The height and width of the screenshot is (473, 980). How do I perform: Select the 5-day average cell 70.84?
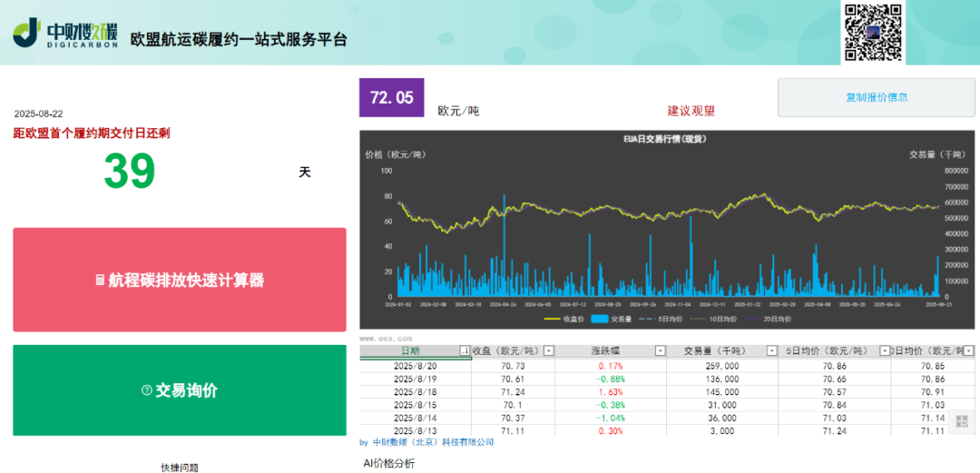pyautogui.click(x=835, y=404)
